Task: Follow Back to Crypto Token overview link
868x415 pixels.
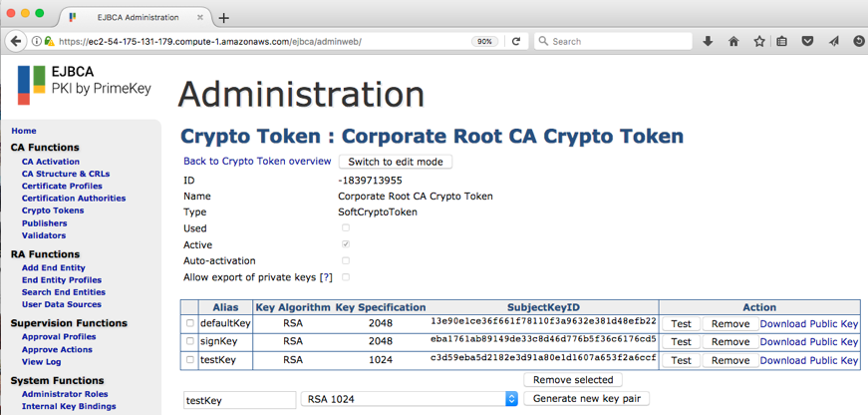Action: 257,162
